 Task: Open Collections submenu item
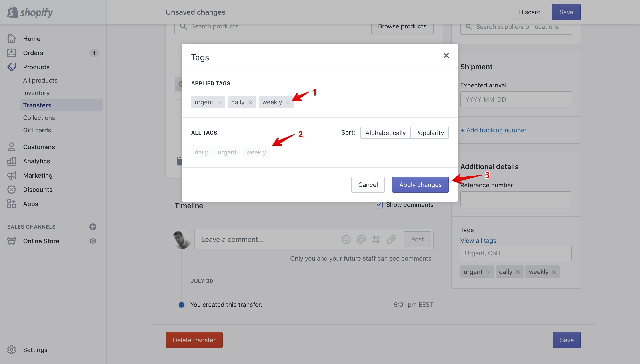[39, 117]
